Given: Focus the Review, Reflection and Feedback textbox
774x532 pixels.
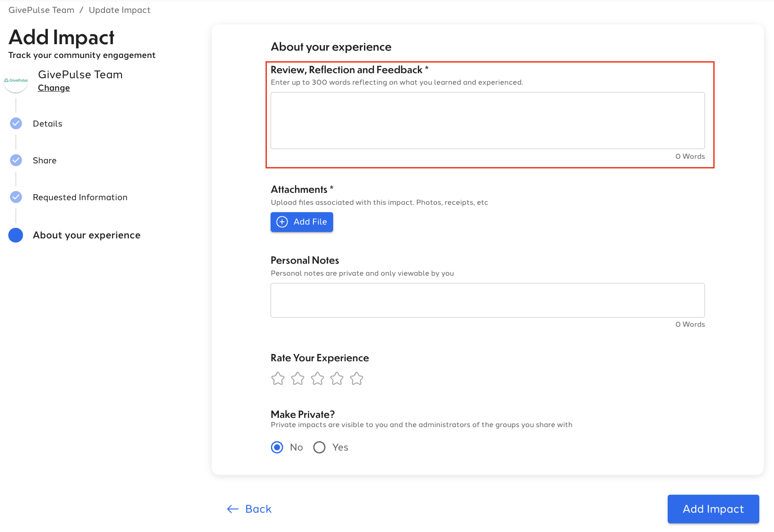Looking at the screenshot, I should pos(488,121).
